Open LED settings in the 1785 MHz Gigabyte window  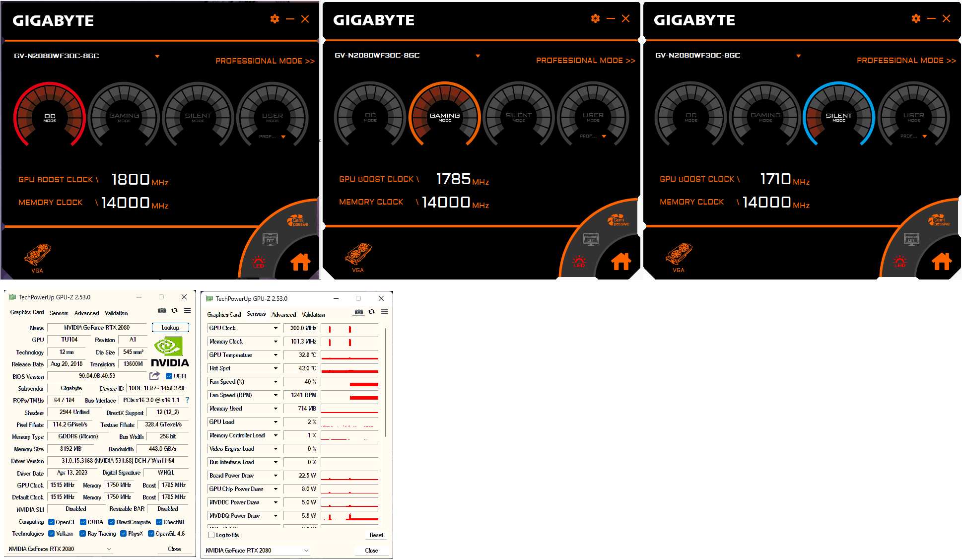579,261
